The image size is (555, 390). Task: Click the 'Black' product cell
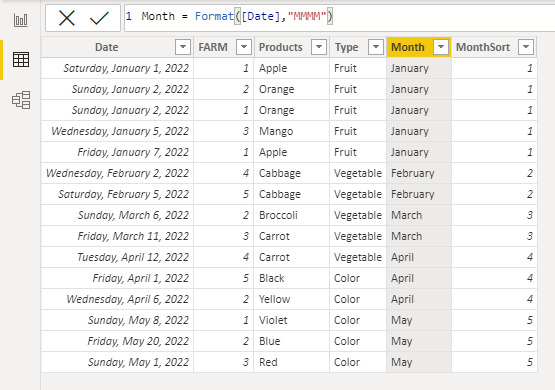(x=292, y=278)
